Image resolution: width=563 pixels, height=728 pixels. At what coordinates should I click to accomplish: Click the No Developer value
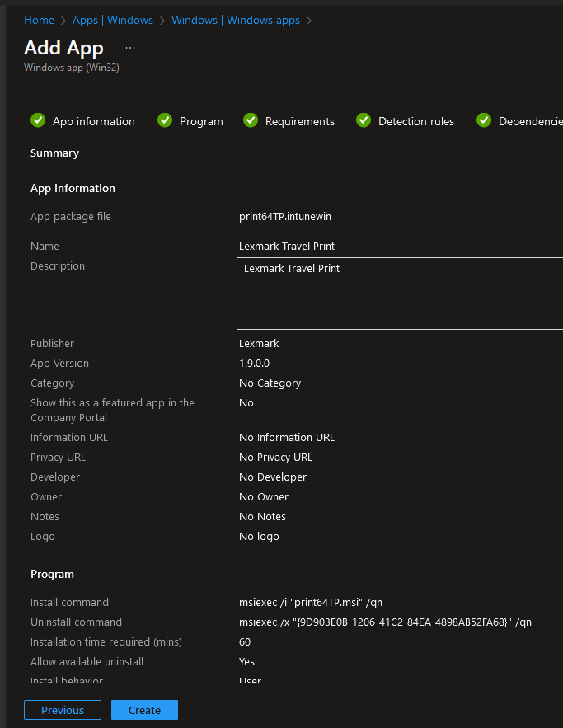tap(273, 477)
